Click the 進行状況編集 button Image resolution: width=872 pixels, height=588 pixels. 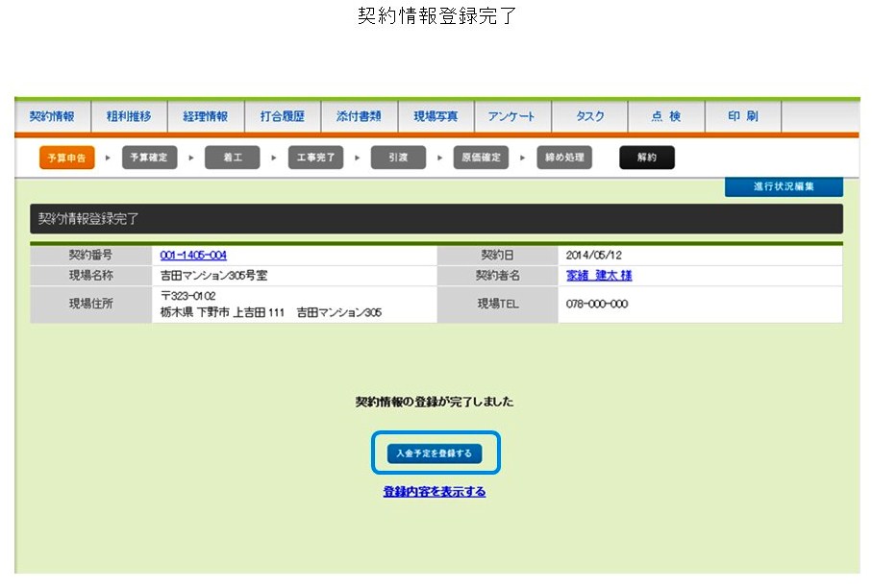click(x=784, y=187)
